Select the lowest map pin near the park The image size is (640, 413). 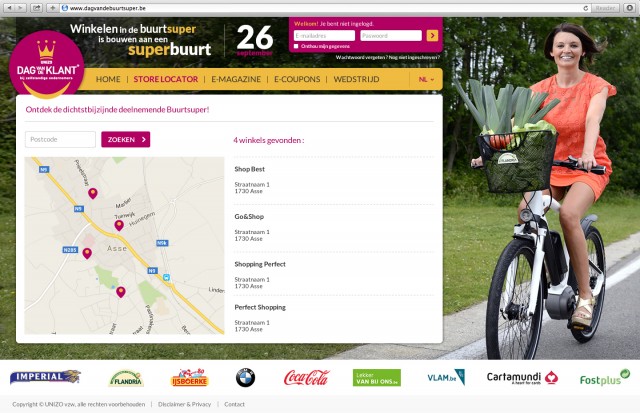point(120,292)
